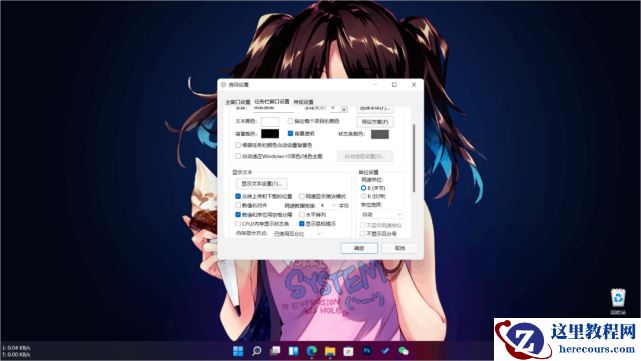Viewport: 641px width, 361px height.
Task: Click the settings dialog title bar icon
Action: tap(224, 85)
